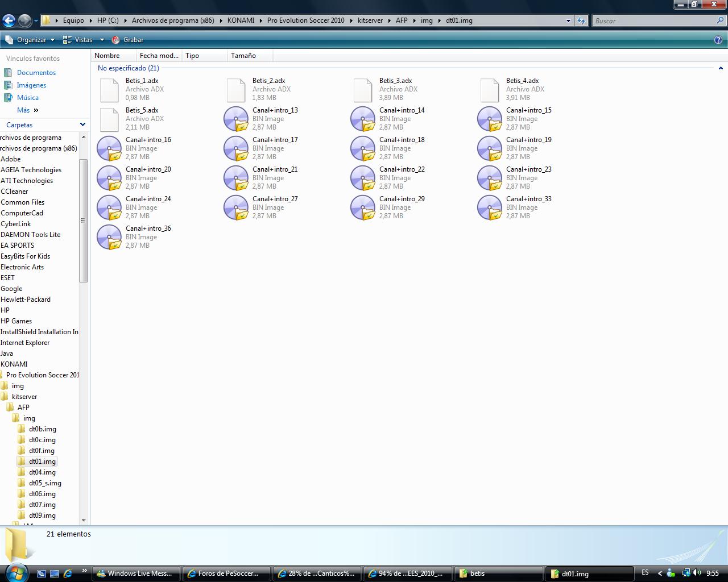
Task: Select the Canal+intro_21 disc icon
Action: [235, 178]
